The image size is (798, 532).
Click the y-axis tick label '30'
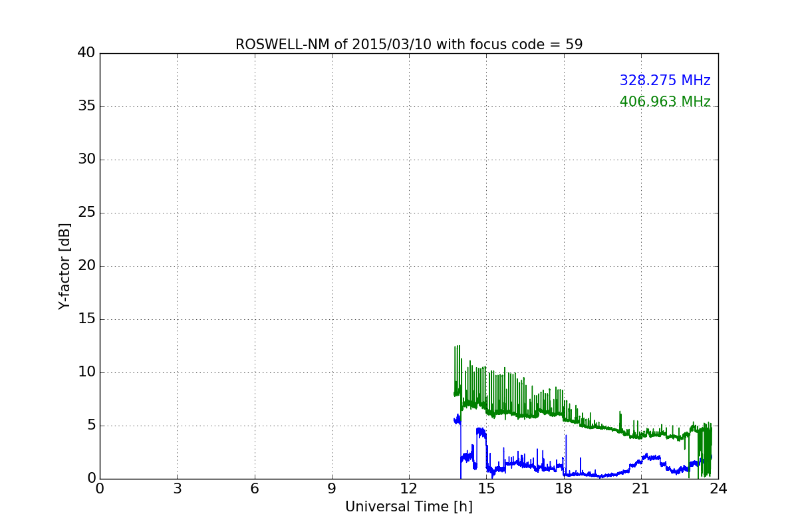pos(86,160)
